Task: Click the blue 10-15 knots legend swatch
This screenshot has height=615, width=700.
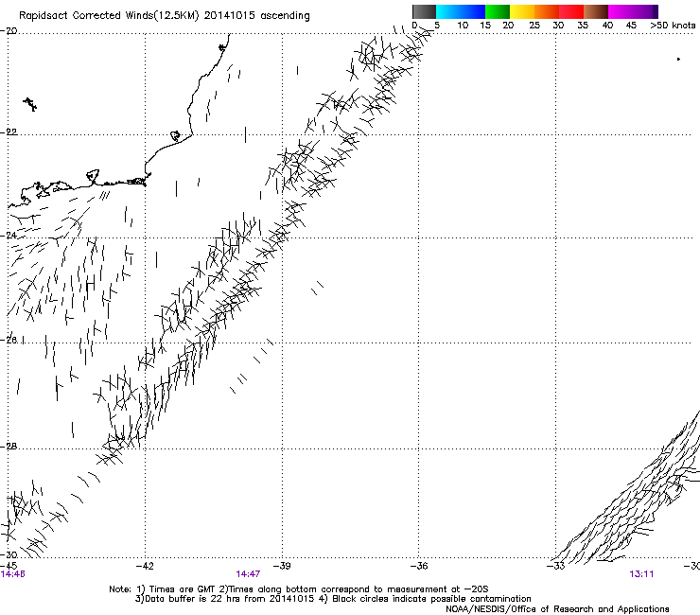Action: coord(473,11)
